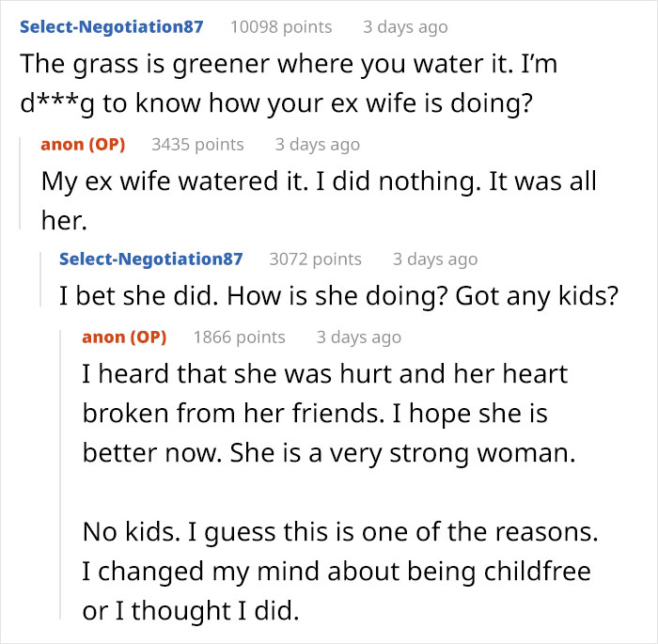The image size is (658, 644).
Task: Open Select-Negotiation87 profile on the top comment
Action: [x=111, y=27]
